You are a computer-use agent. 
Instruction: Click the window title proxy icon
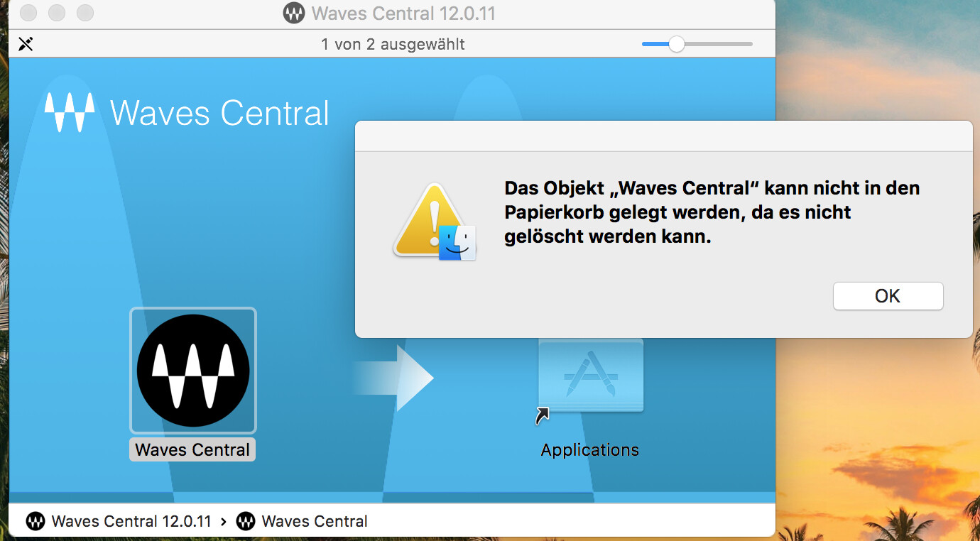[x=293, y=13]
